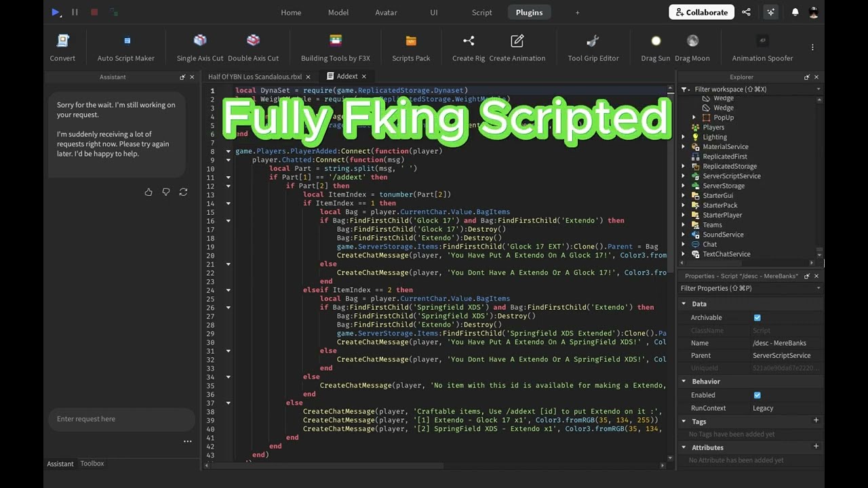Click the Filter workspace search field
Viewport: 868px width, 488px height.
(751, 89)
